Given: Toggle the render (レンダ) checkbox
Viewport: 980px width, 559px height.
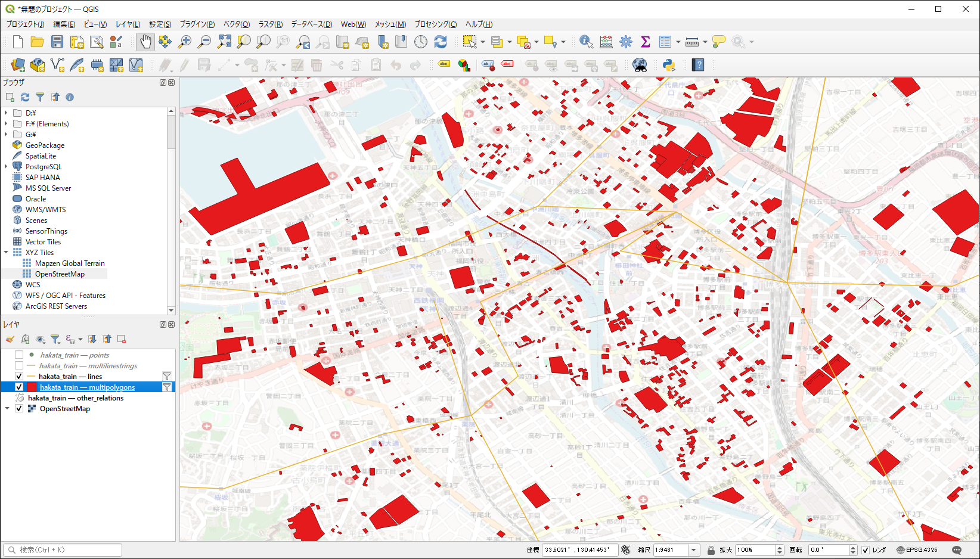Looking at the screenshot, I should (x=866, y=550).
